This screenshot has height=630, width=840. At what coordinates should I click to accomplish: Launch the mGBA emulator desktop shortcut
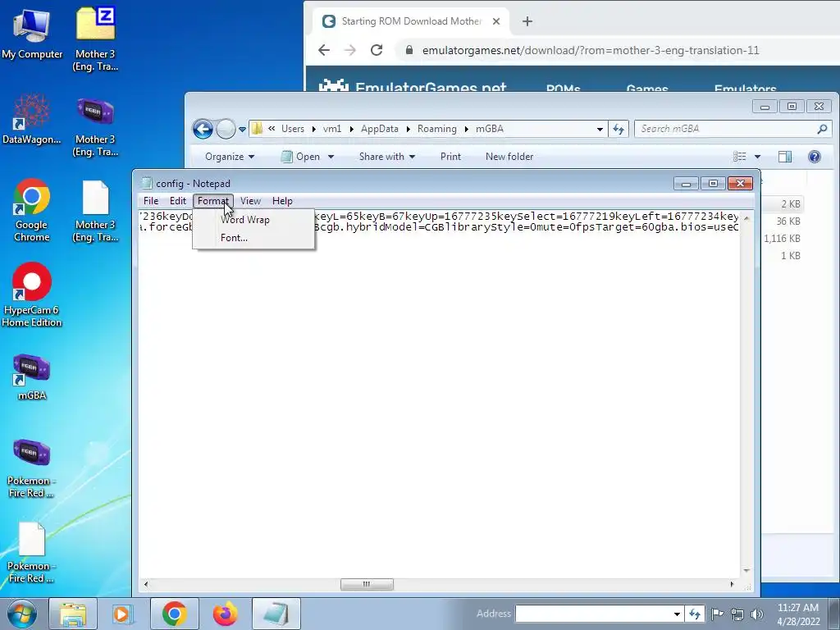pyautogui.click(x=32, y=377)
